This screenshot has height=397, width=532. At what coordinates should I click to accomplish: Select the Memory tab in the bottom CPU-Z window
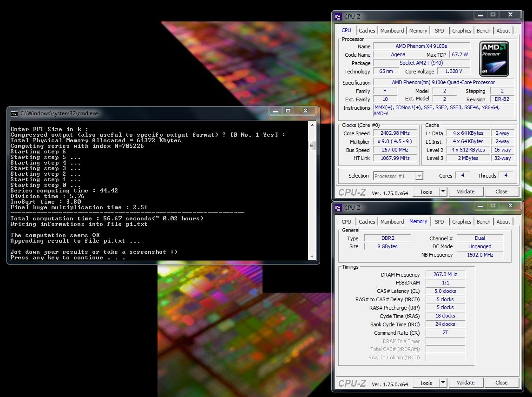[x=418, y=221]
